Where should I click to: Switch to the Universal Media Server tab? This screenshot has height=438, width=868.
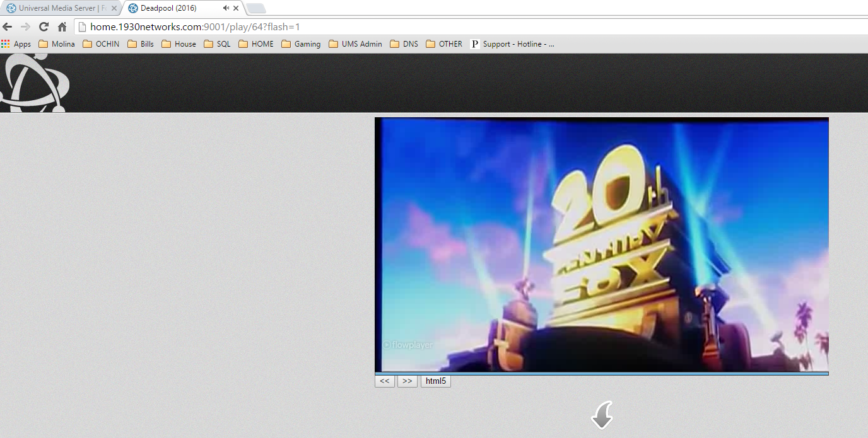click(62, 8)
